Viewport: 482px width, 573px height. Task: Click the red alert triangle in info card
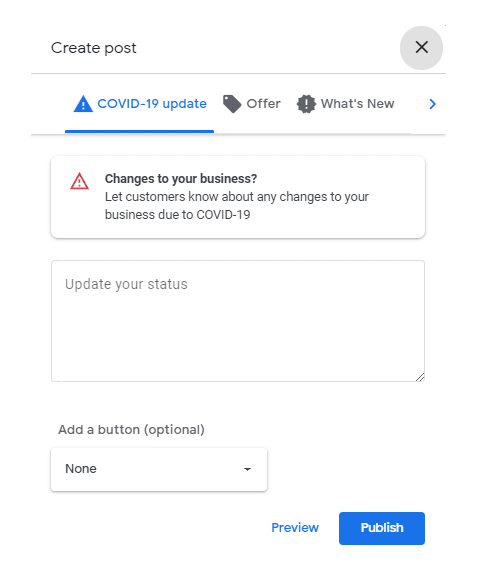[79, 181]
